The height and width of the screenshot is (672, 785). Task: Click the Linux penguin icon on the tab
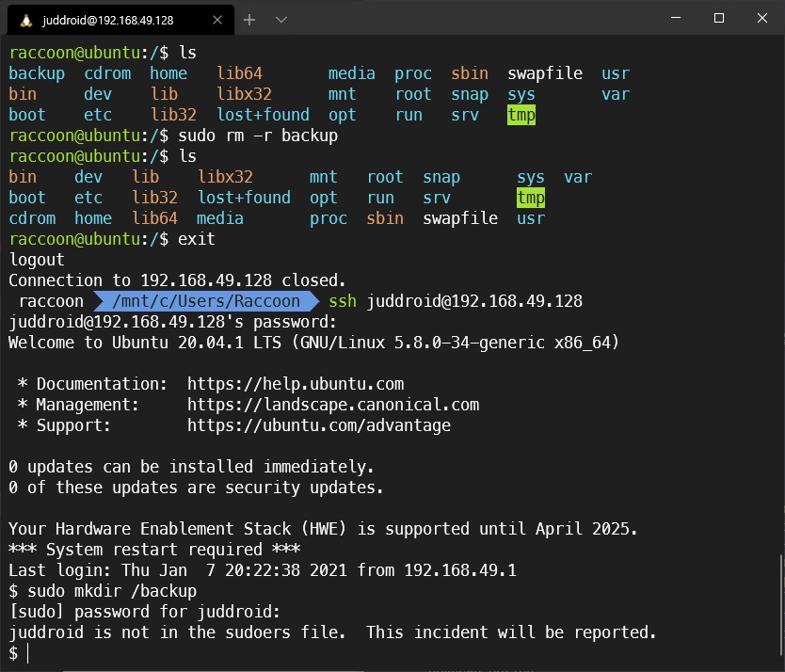click(x=26, y=21)
